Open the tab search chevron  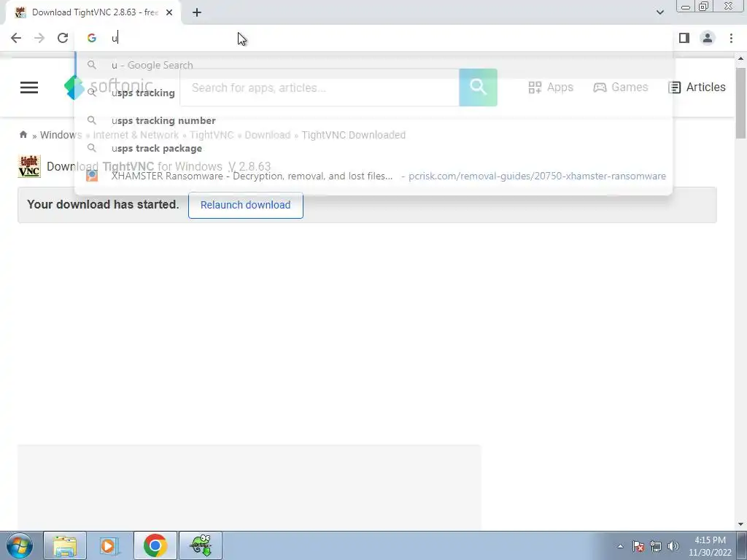(659, 12)
